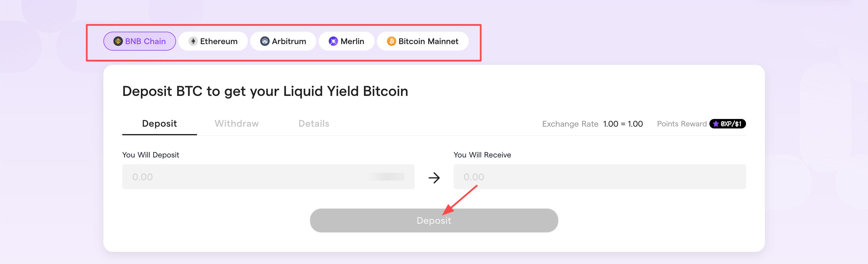
Task: Switch to Merlin network
Action: 346,41
